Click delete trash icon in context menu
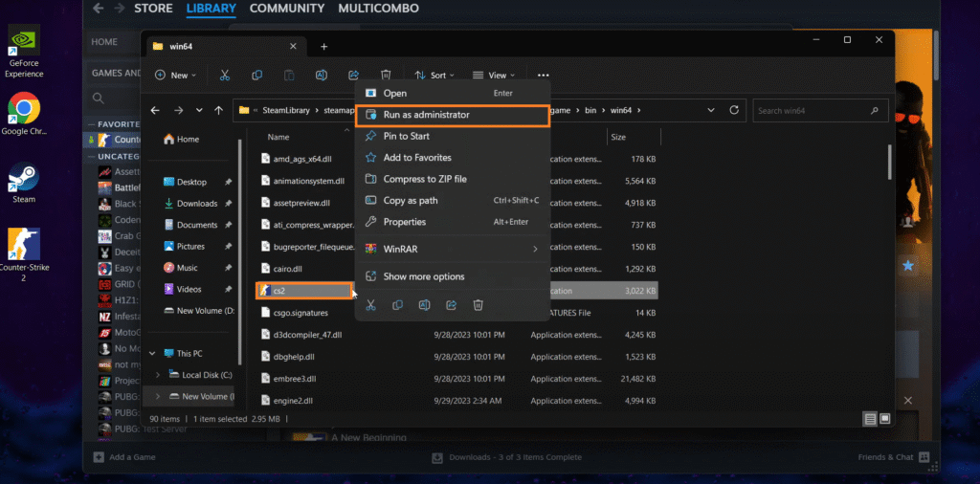The width and height of the screenshot is (980, 484). tap(479, 305)
